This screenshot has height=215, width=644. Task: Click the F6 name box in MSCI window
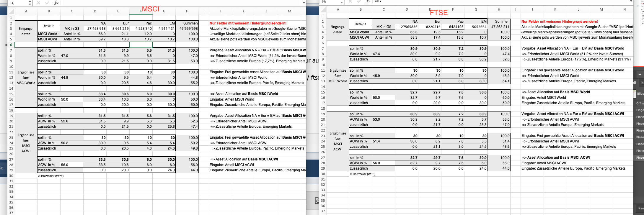tap(18, 3)
